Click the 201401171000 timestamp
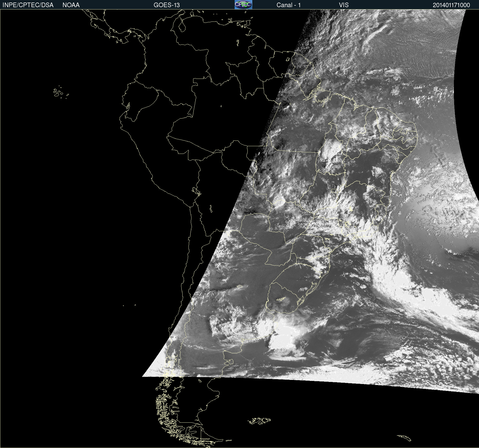Image resolution: width=479 pixels, height=448 pixels. (451, 5)
